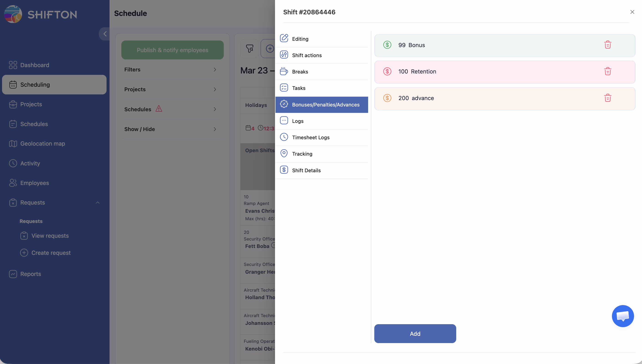Click the Schedules warning triangle icon

[159, 109]
